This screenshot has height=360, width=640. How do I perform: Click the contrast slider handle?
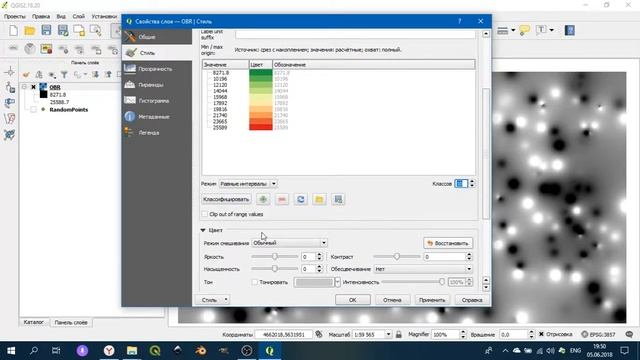(396, 256)
